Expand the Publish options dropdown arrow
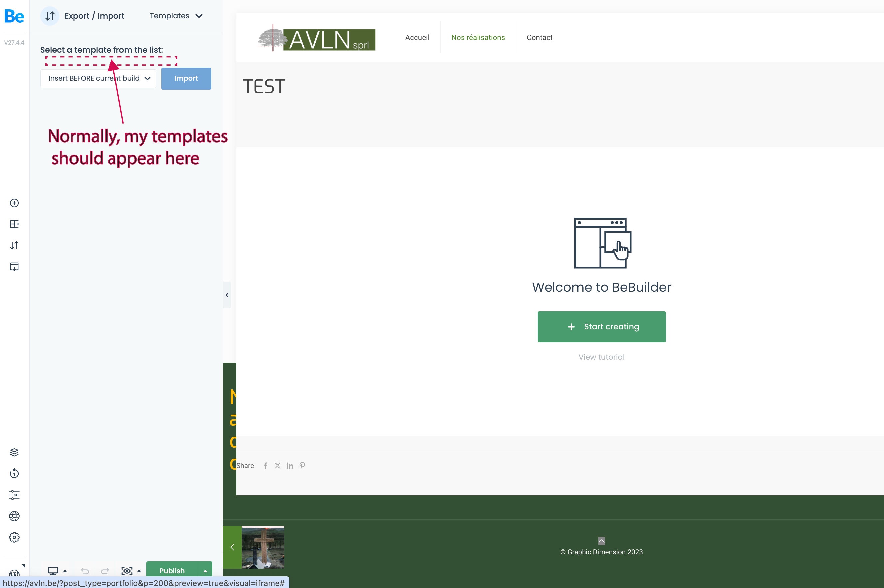This screenshot has height=588, width=884. click(x=205, y=570)
